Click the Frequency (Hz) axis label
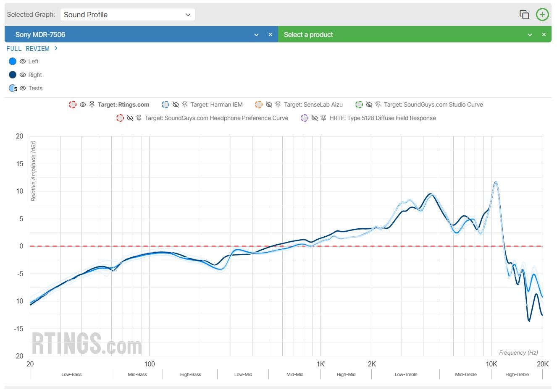 tap(518, 353)
